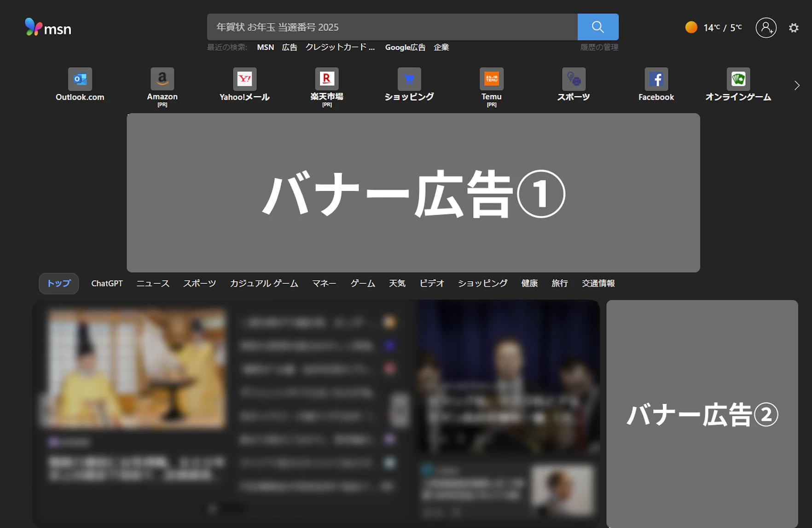Select recent search Google広告

[x=405, y=47]
